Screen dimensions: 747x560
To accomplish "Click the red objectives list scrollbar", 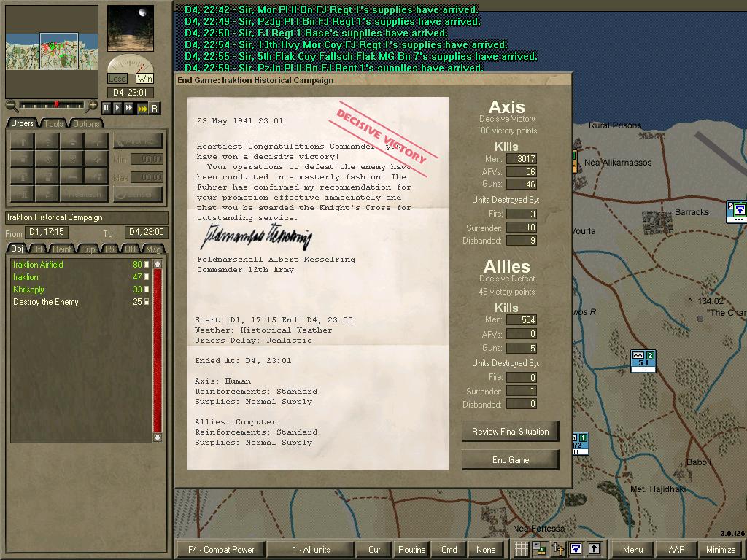I will click(x=158, y=351).
